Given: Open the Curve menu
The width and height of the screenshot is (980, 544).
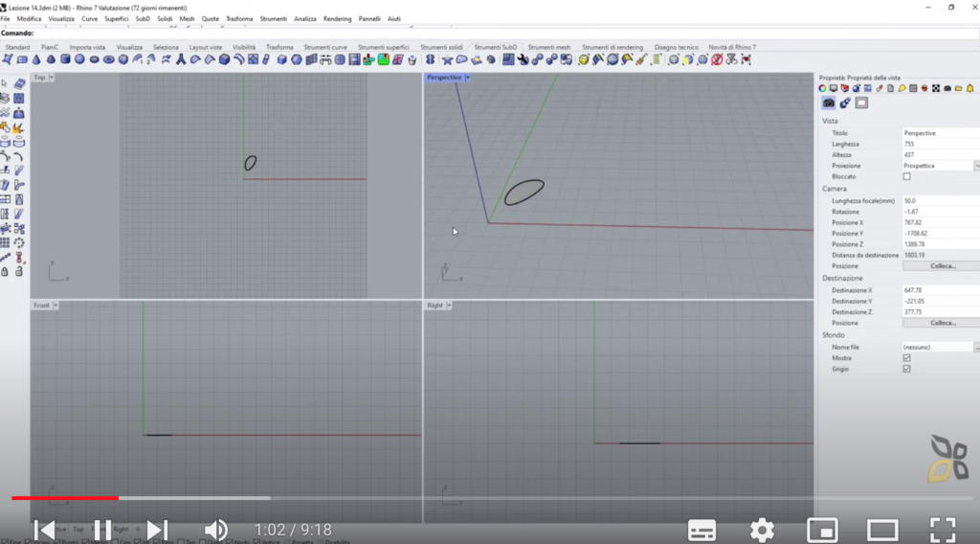Looking at the screenshot, I should 89,19.
